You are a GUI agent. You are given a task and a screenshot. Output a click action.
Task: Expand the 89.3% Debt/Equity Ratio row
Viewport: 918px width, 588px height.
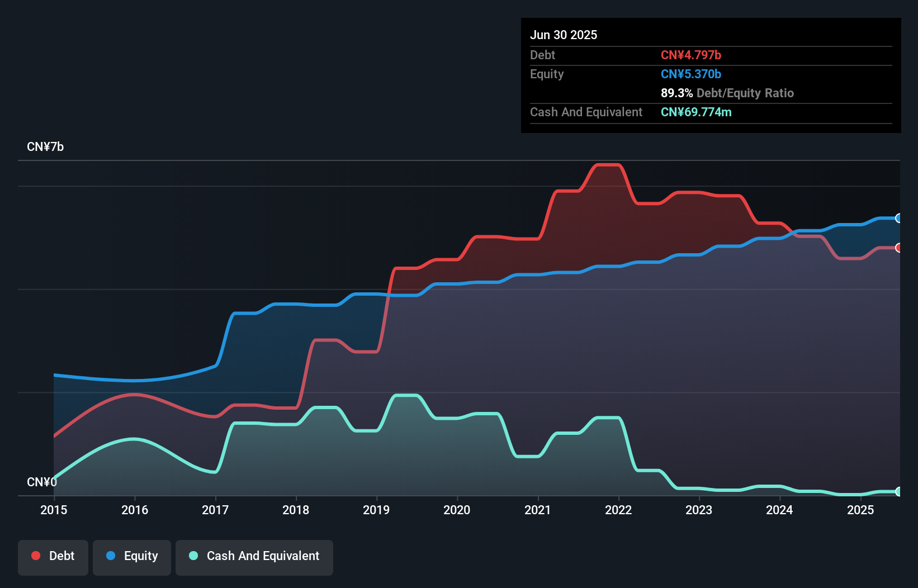pyautogui.click(x=727, y=93)
